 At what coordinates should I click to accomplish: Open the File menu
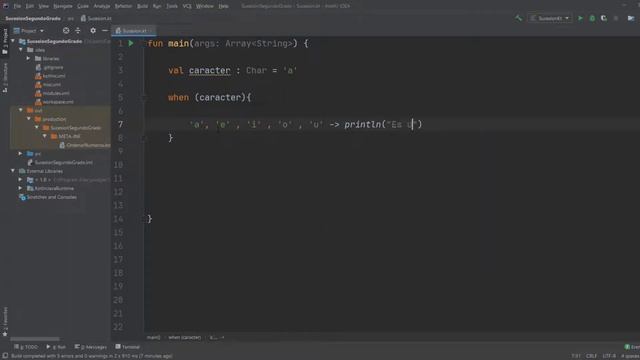pyautogui.click(x=17, y=6)
